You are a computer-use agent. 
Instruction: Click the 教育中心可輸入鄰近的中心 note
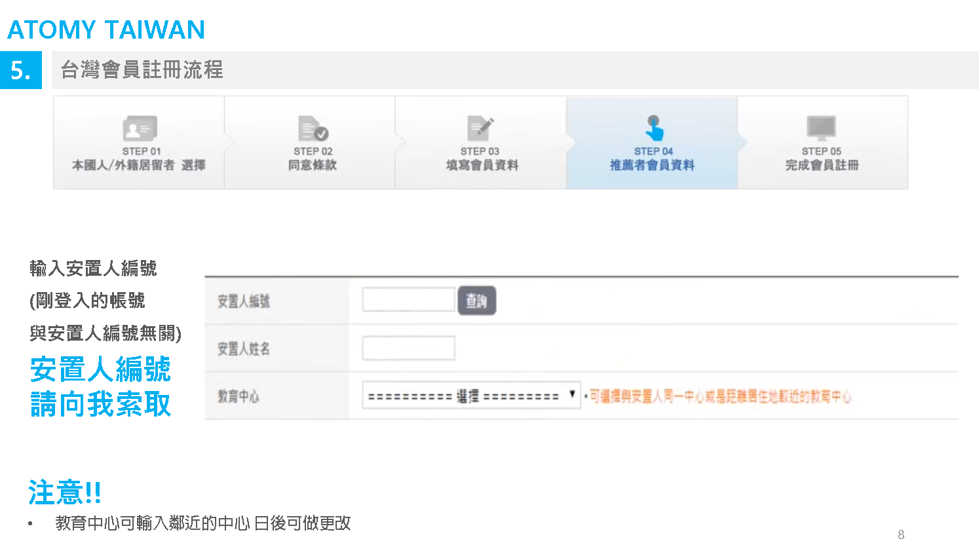pyautogui.click(x=203, y=523)
